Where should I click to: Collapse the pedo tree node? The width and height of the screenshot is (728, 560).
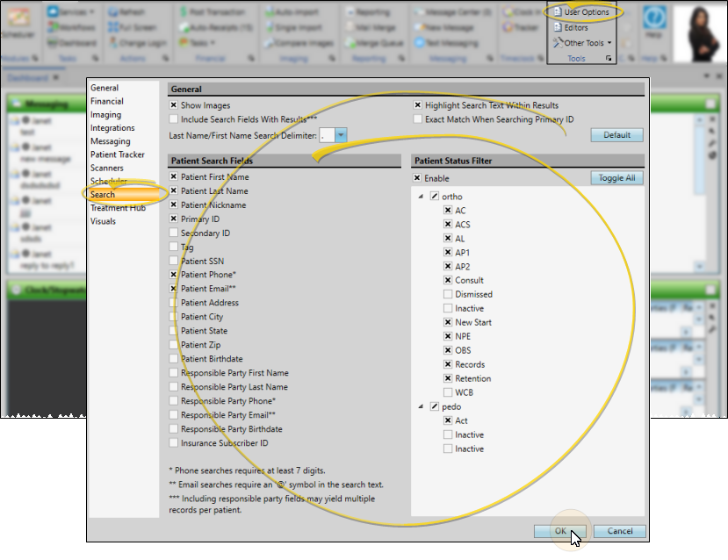tap(421, 407)
